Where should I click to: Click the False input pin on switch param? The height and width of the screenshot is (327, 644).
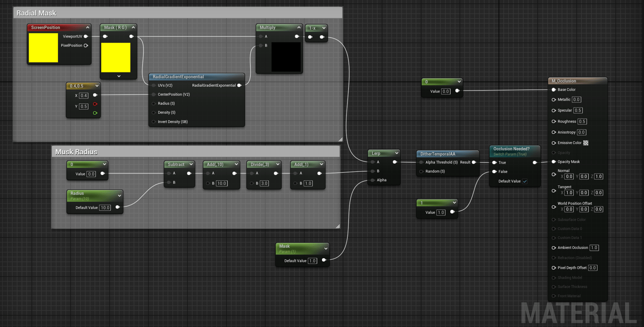coord(494,171)
